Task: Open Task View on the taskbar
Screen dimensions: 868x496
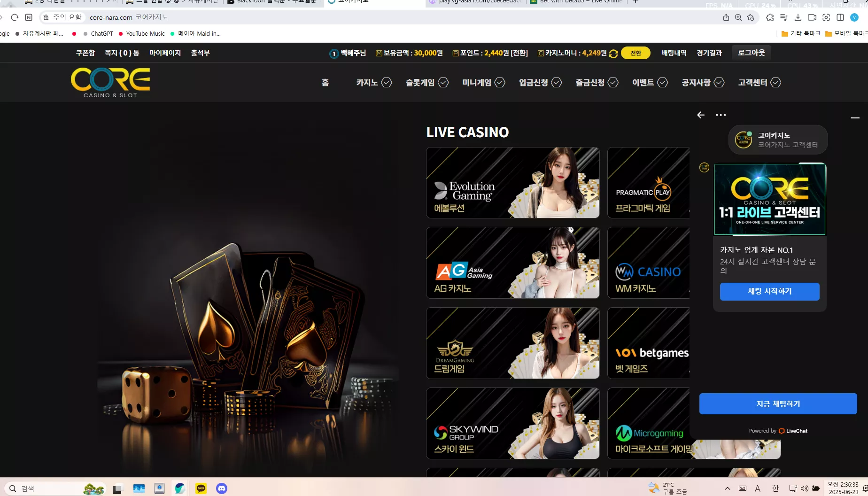Action: click(x=117, y=488)
